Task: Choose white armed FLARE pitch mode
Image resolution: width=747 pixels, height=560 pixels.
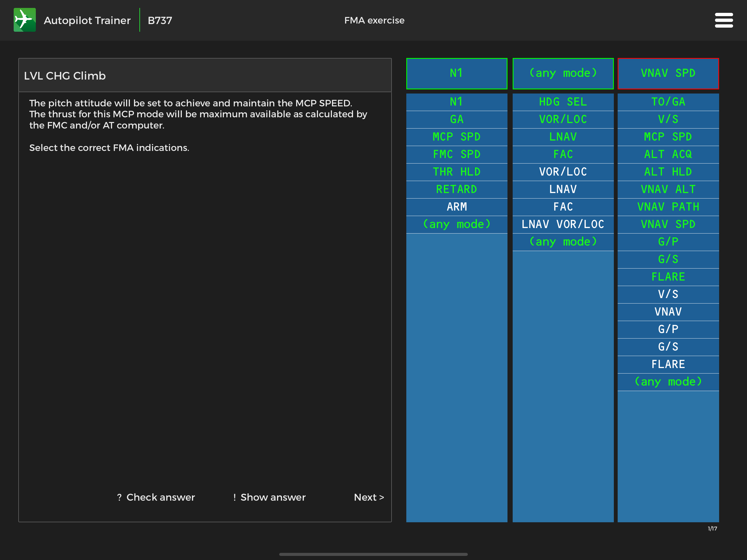Action: point(668,365)
